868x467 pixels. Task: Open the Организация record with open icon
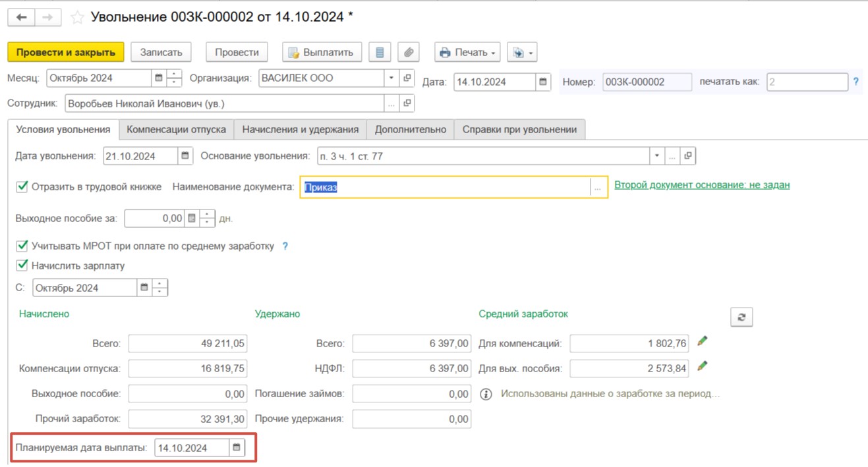click(x=407, y=78)
